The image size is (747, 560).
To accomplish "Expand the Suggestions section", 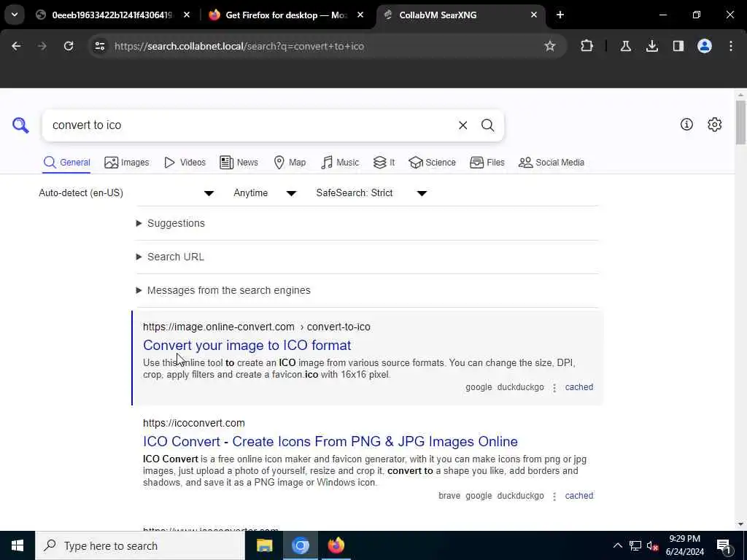I will pos(171,223).
